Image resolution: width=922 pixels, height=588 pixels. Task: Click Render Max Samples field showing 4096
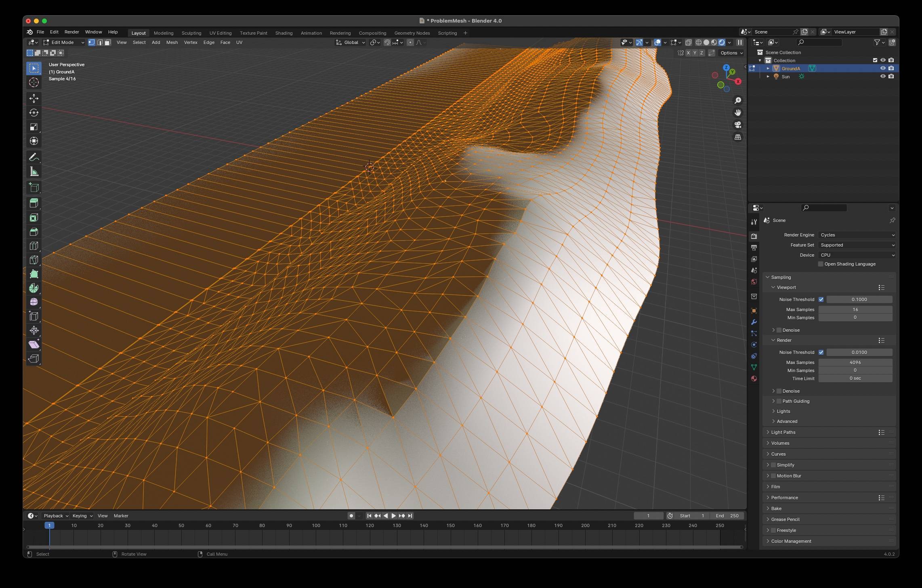[x=855, y=362]
